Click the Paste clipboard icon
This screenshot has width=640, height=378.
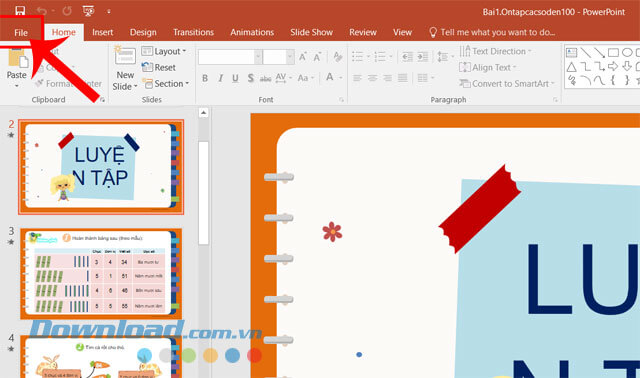click(18, 58)
